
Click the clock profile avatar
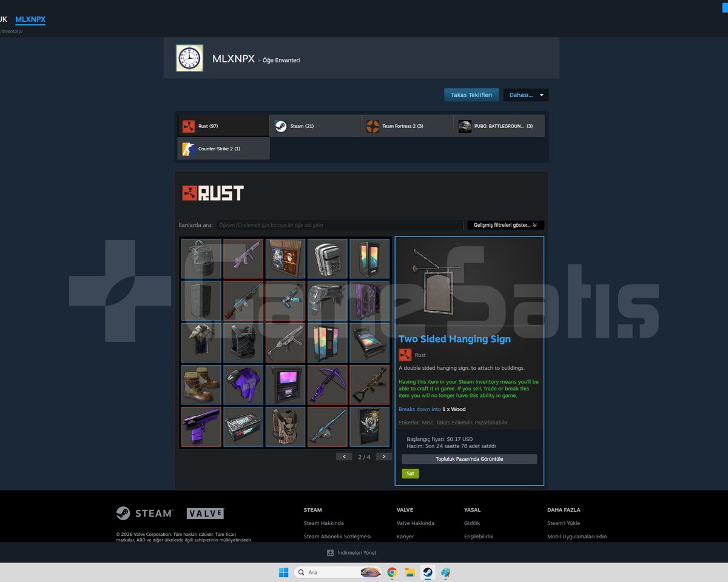189,58
